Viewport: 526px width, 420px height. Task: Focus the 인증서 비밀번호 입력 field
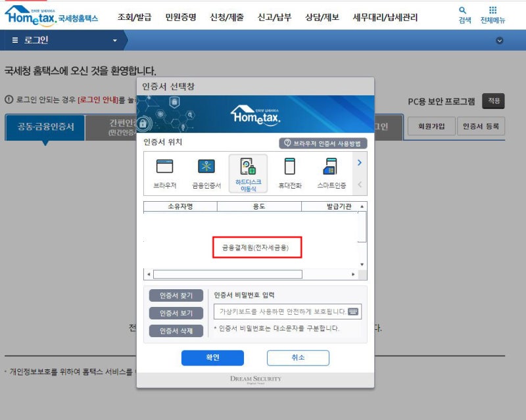pos(287,312)
